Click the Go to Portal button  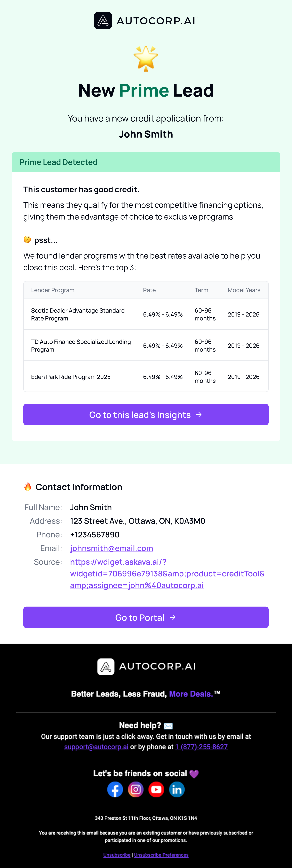(x=146, y=617)
